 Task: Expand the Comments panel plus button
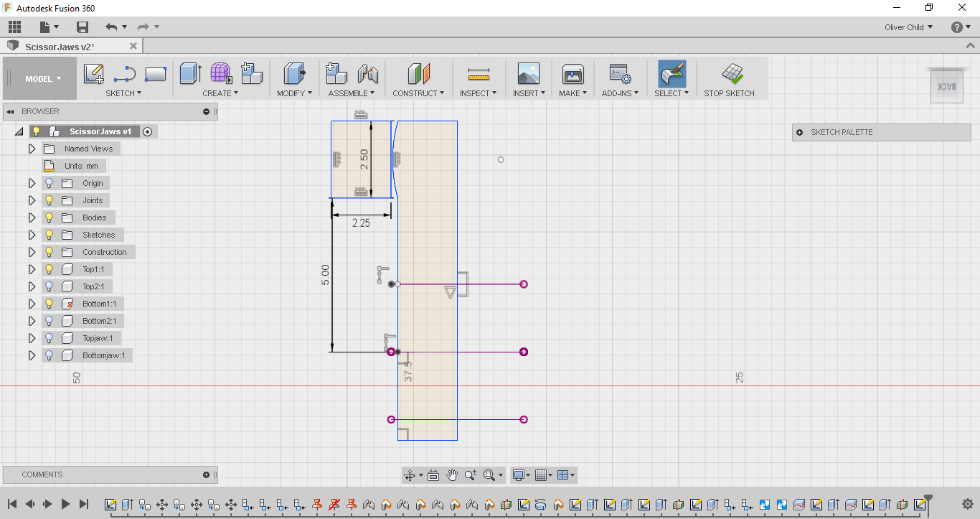(207, 474)
